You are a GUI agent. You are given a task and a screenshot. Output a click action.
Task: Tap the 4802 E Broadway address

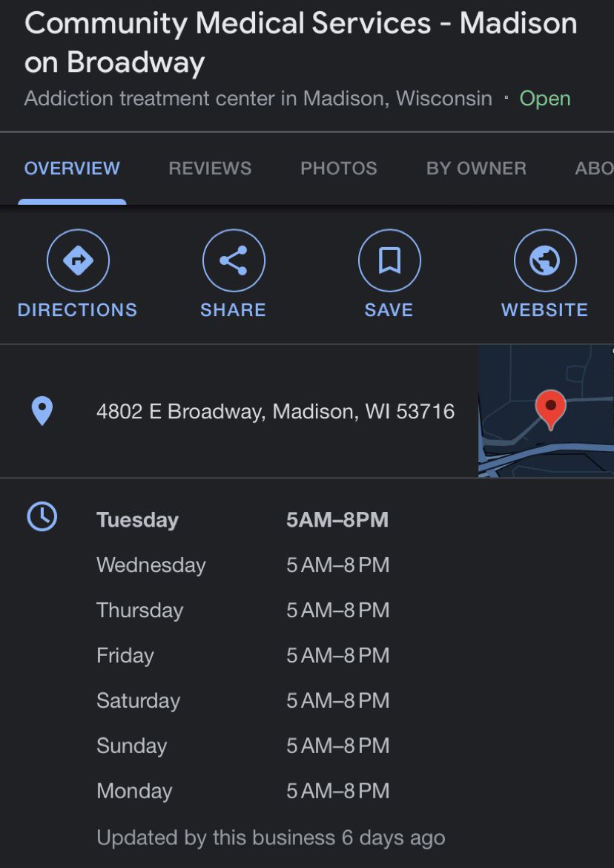[275, 411]
